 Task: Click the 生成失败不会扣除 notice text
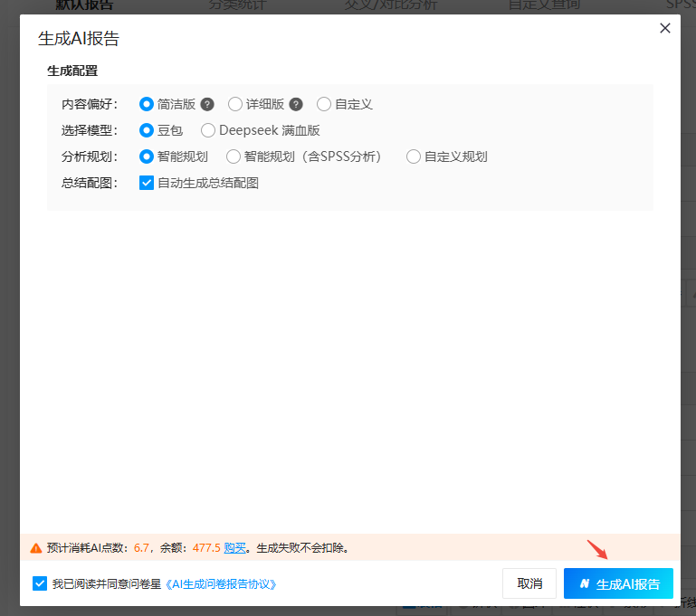[x=300, y=548]
